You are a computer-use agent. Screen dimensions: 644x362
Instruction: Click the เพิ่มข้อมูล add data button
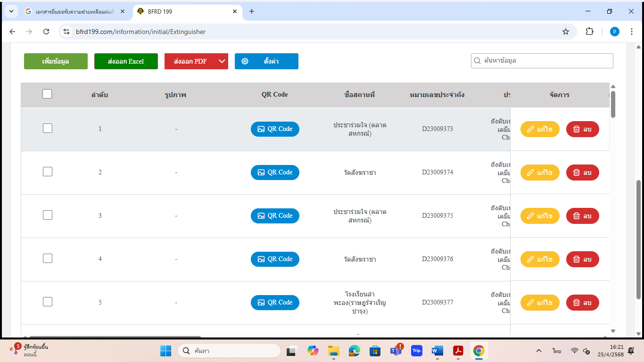[x=56, y=61]
